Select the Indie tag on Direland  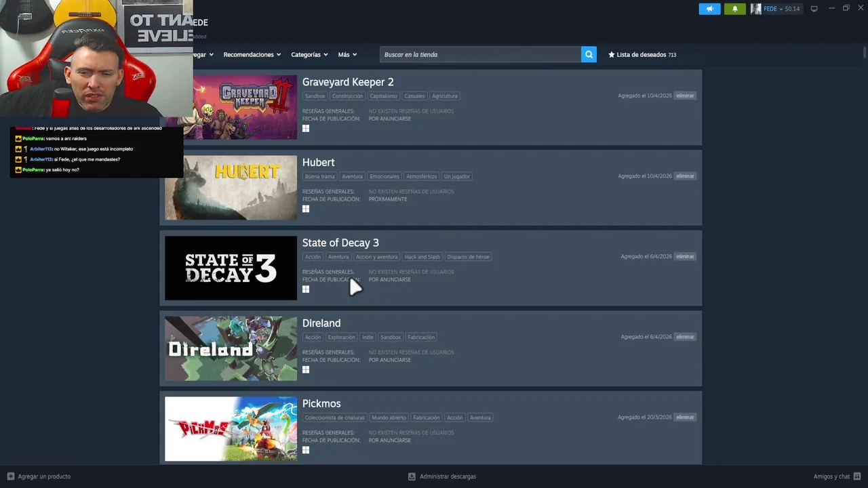click(368, 338)
